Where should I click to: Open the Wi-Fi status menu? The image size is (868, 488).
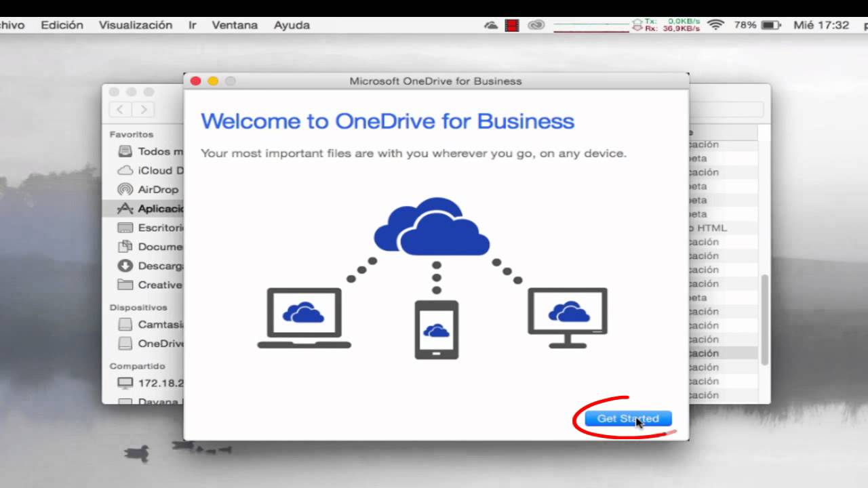pyautogui.click(x=715, y=25)
